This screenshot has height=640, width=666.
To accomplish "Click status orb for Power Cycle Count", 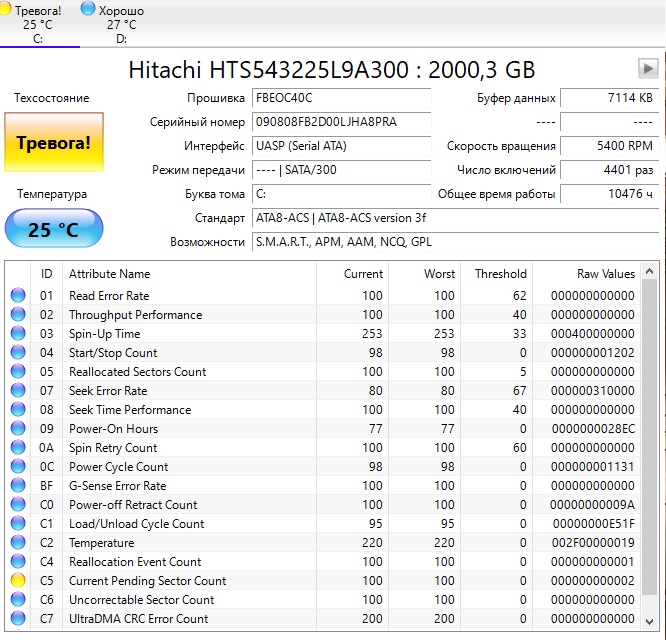I will tap(18, 467).
